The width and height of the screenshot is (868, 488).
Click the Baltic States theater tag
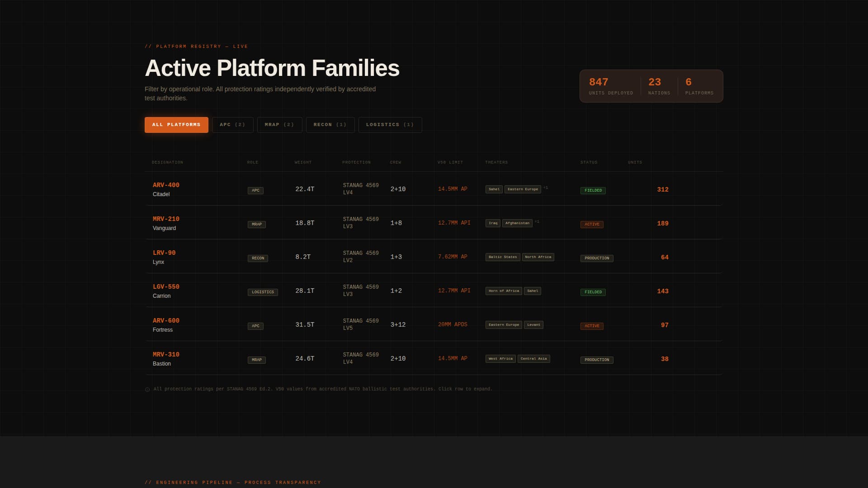[502, 257]
